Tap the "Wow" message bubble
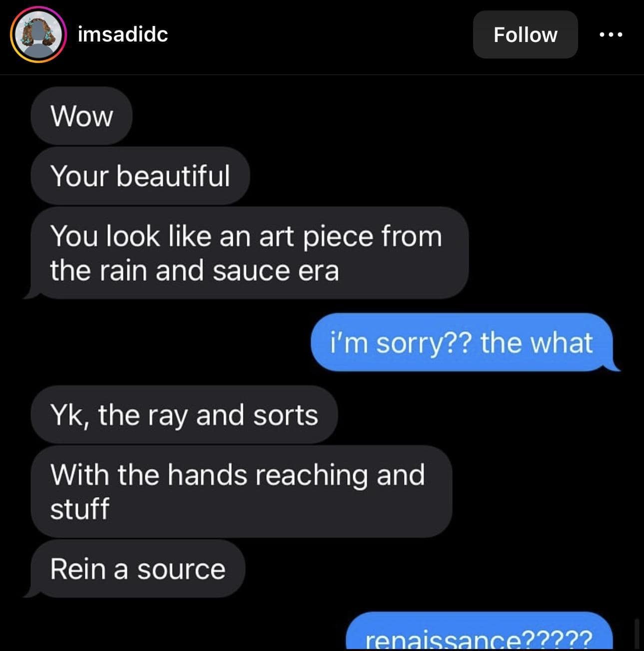This screenshot has width=644, height=651. point(81,116)
